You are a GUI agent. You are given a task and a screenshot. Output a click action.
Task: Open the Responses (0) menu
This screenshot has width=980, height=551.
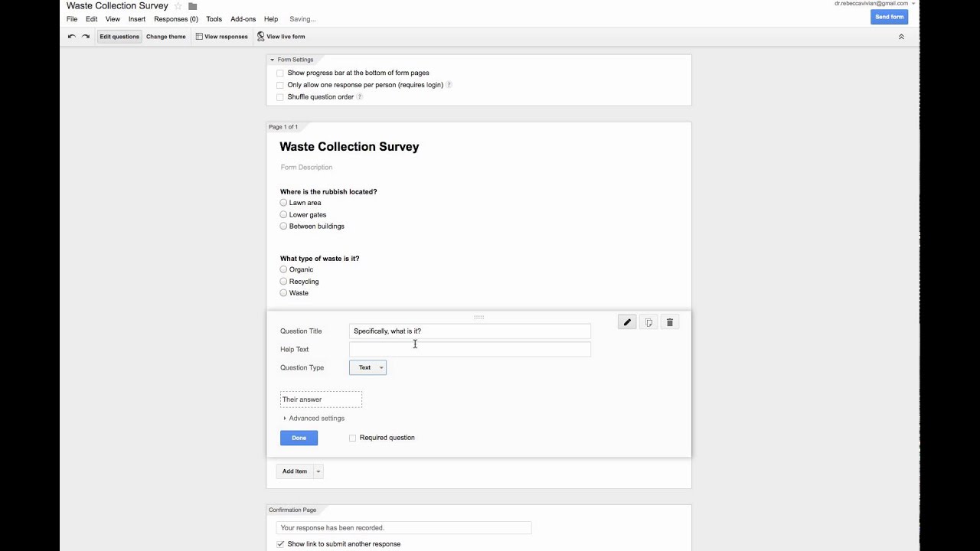tap(176, 19)
